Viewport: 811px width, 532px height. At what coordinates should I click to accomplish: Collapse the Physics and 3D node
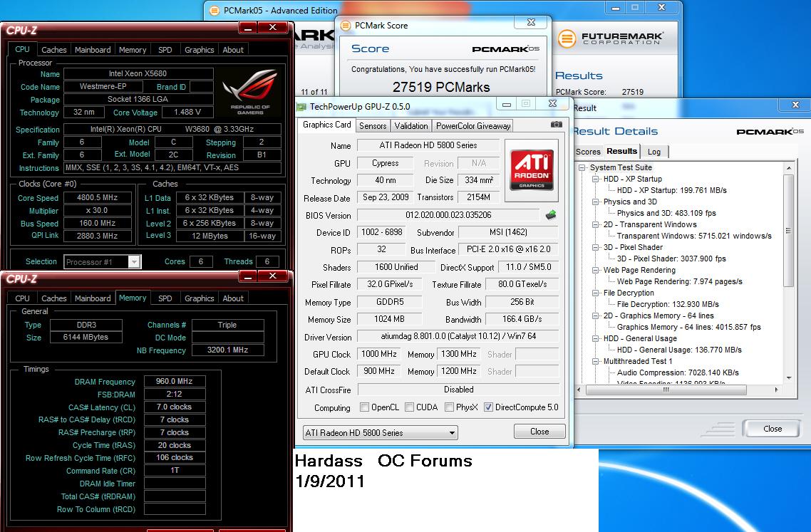click(595, 202)
